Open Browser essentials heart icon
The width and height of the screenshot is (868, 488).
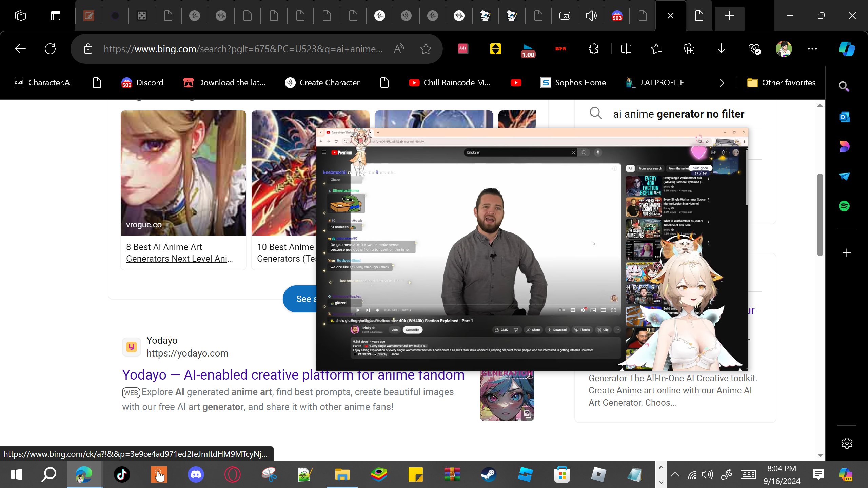coord(754,49)
